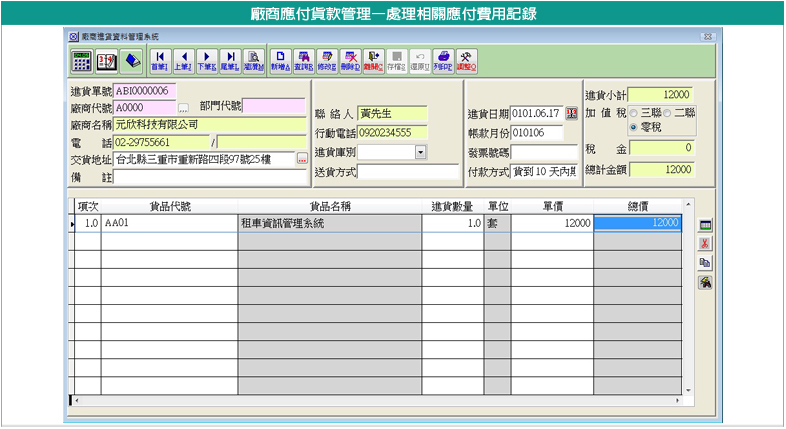Go to previous record (上筆)
Image resolution: width=786 pixels, height=429 pixels.
(183, 60)
